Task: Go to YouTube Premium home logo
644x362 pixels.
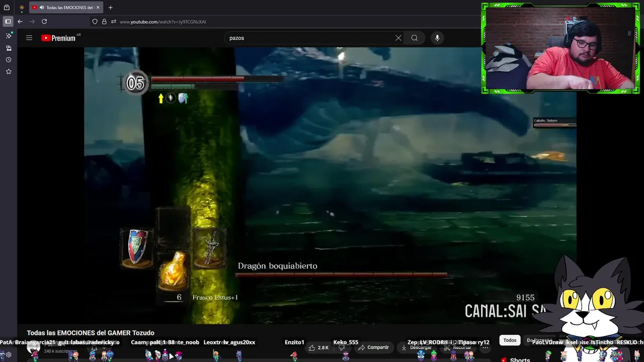Action: coord(58,38)
